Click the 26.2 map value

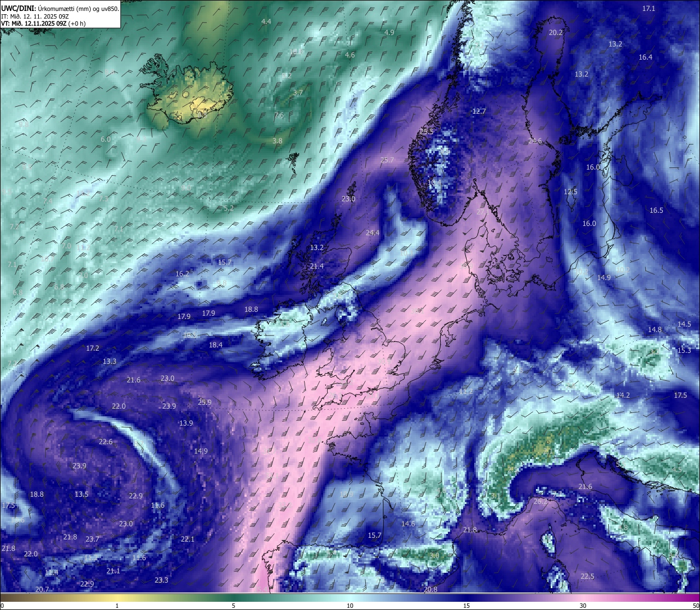click(540, 502)
